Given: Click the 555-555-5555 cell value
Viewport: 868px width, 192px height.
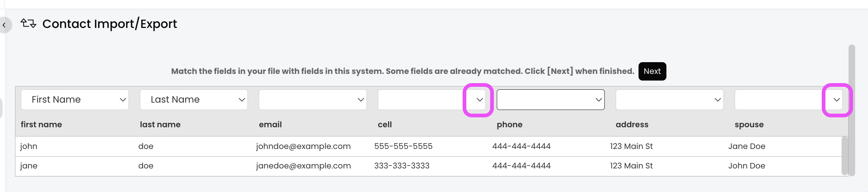Looking at the screenshot, I should [x=403, y=146].
